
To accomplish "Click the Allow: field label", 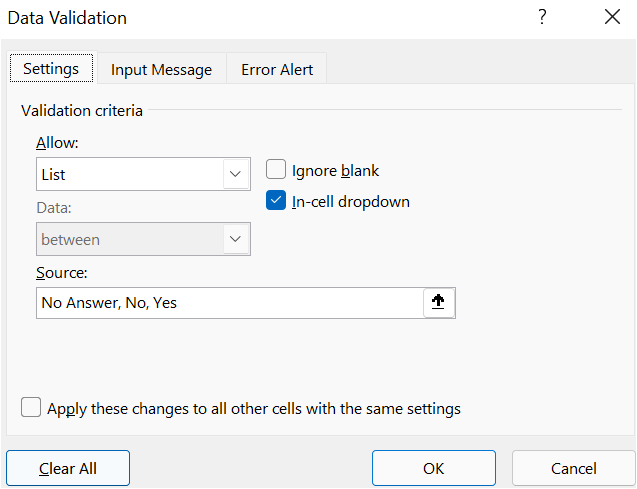I will tap(57, 143).
